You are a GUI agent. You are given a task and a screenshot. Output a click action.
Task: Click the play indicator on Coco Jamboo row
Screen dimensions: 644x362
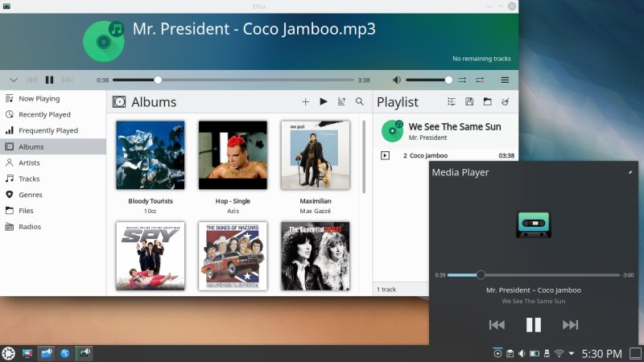tap(385, 155)
